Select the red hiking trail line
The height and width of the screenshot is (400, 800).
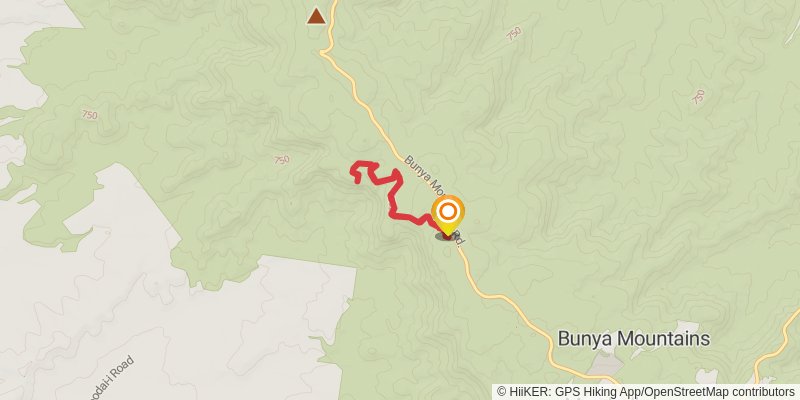394,196
